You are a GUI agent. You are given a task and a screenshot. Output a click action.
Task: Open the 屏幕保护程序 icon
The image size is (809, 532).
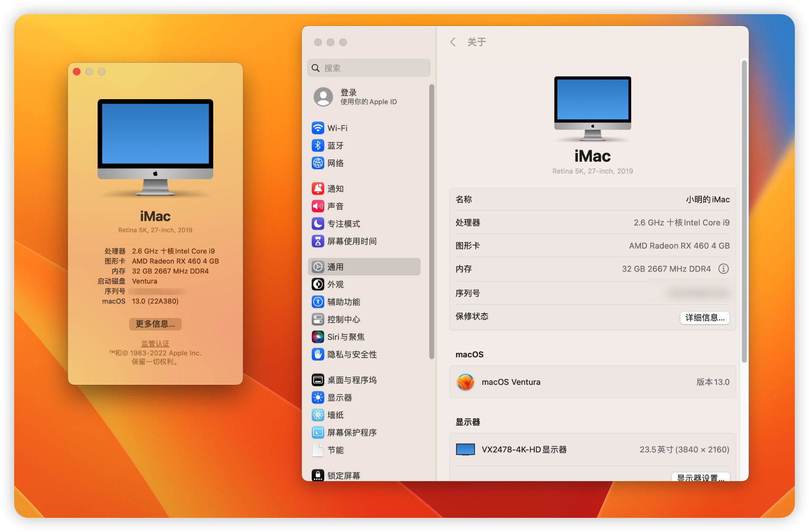point(318,432)
